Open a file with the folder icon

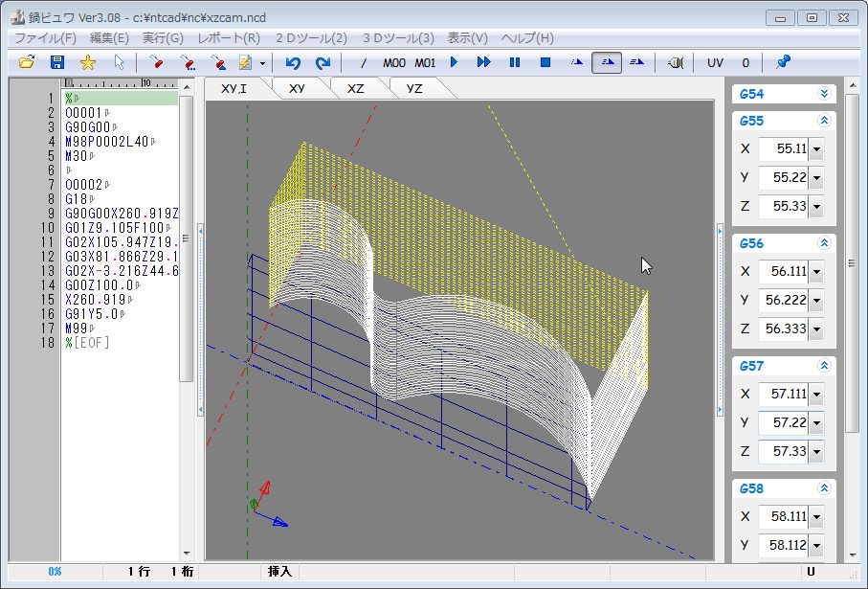pos(27,62)
